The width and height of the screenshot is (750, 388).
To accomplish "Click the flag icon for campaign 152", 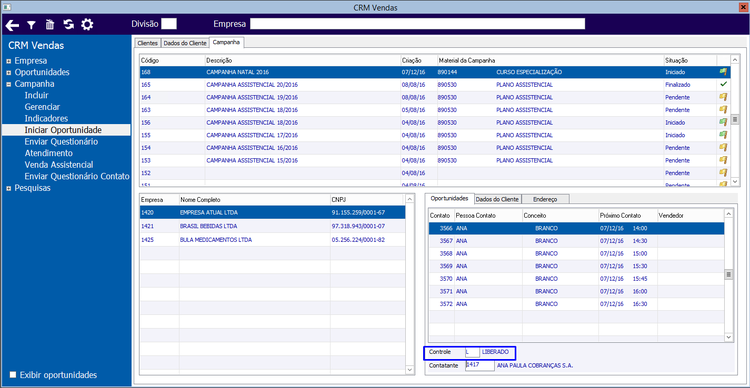I will 723,172.
